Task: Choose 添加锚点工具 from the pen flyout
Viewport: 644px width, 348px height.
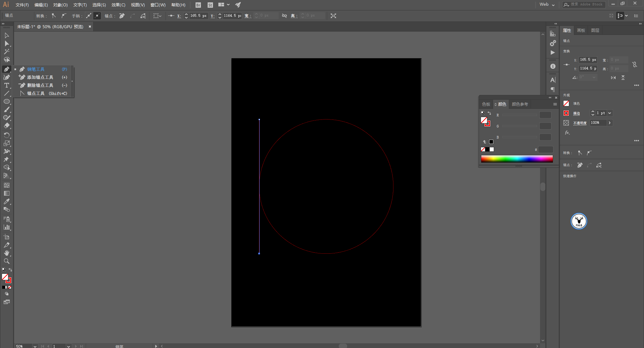Action: point(40,77)
